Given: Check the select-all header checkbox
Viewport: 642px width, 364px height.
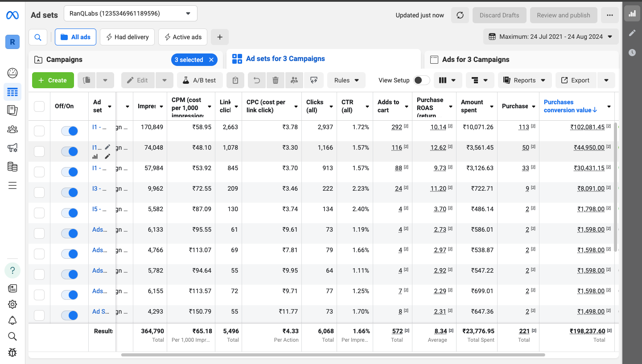Looking at the screenshot, I should tap(39, 106).
